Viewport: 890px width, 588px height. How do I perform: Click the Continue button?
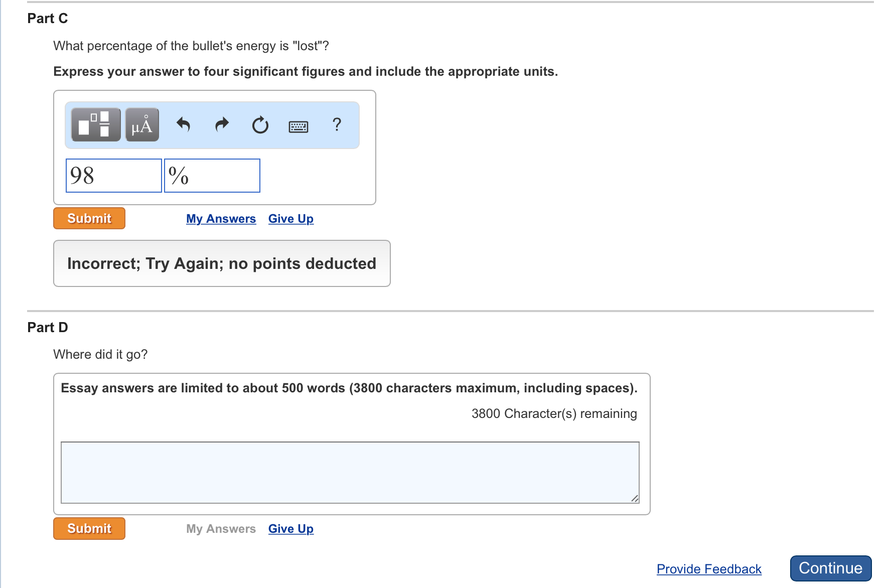tap(831, 568)
